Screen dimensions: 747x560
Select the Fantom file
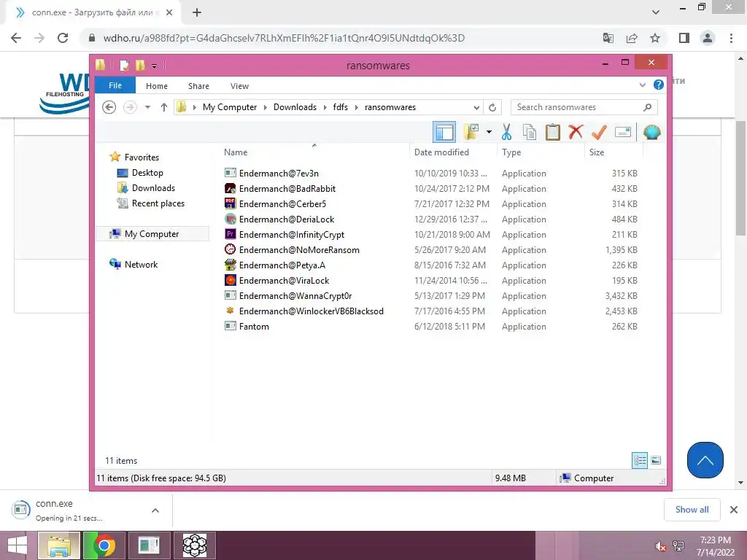[x=254, y=326]
